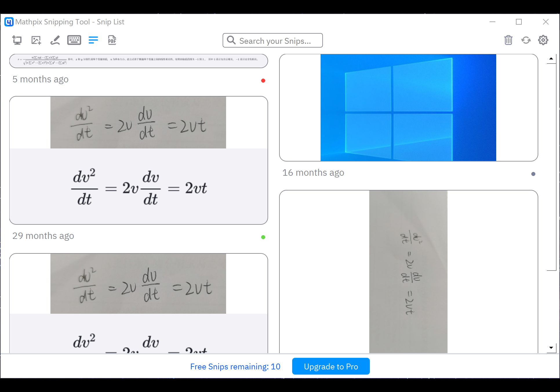Click the magnifier search icon
This screenshot has height=392, width=560.
(231, 40)
